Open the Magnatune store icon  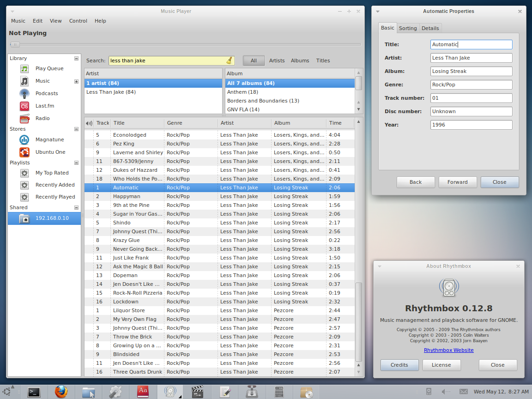click(x=24, y=140)
